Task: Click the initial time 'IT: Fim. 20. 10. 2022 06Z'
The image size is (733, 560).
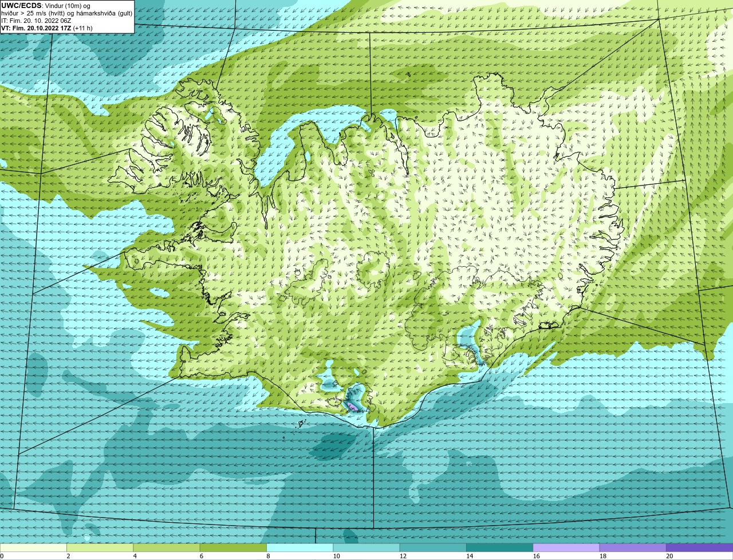Action: click(36, 21)
